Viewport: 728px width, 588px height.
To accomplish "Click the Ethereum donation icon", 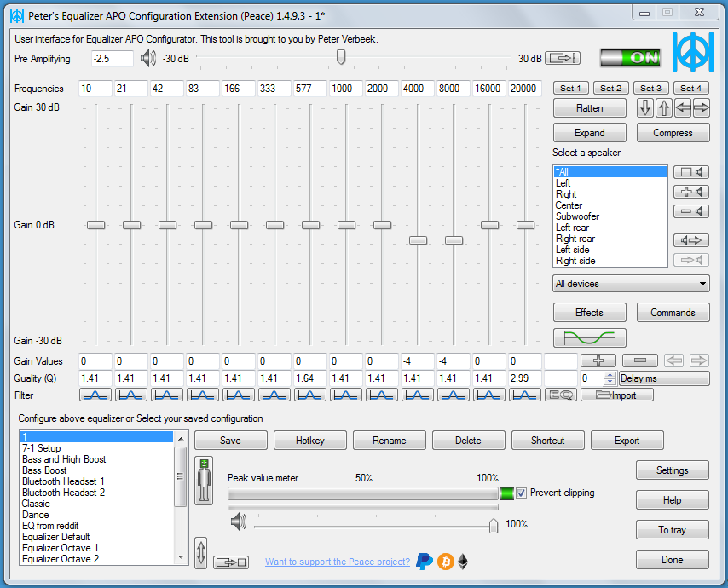I will coord(463,562).
